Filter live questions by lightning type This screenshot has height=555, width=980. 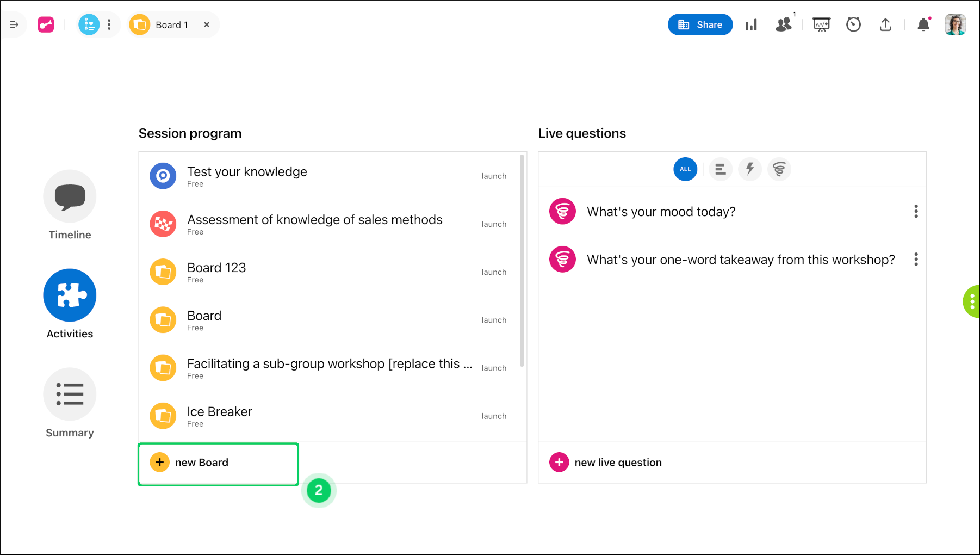click(x=750, y=169)
